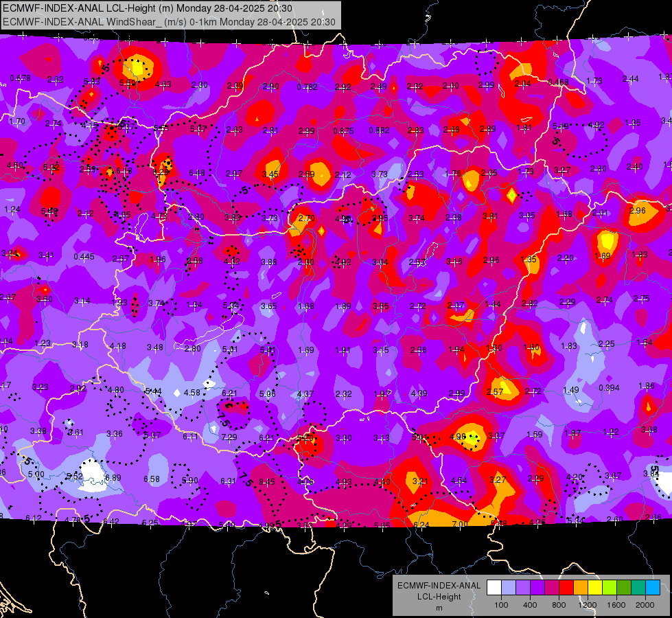Image resolution: width=672 pixels, height=618 pixels.
Task: Click the wind shear value 5.90
Action: [x=190, y=481]
